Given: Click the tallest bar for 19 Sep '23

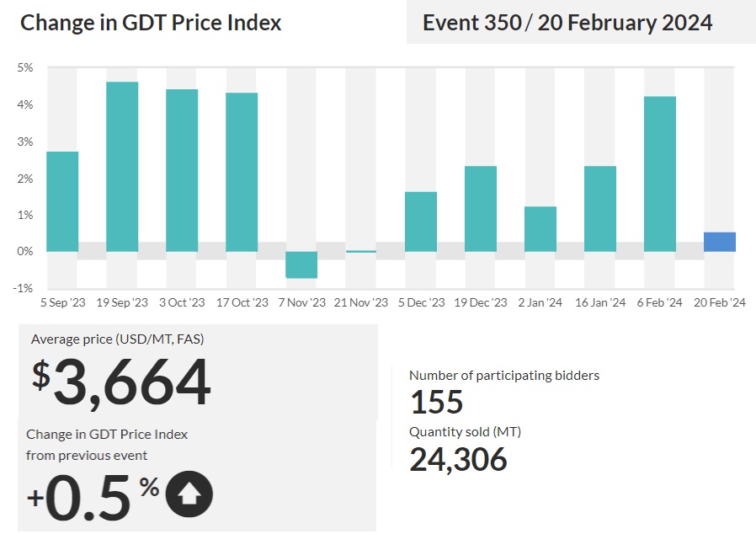Looking at the screenshot, I should point(122,166).
